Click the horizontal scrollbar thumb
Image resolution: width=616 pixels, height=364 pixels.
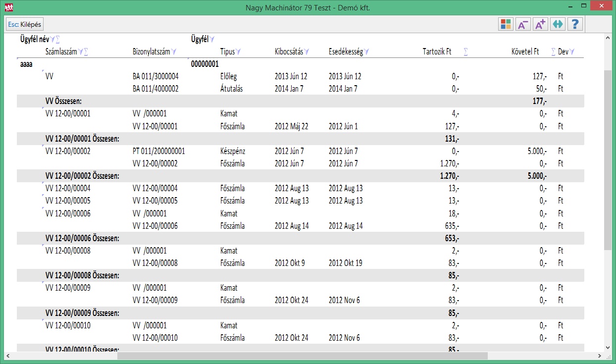pos(302,356)
